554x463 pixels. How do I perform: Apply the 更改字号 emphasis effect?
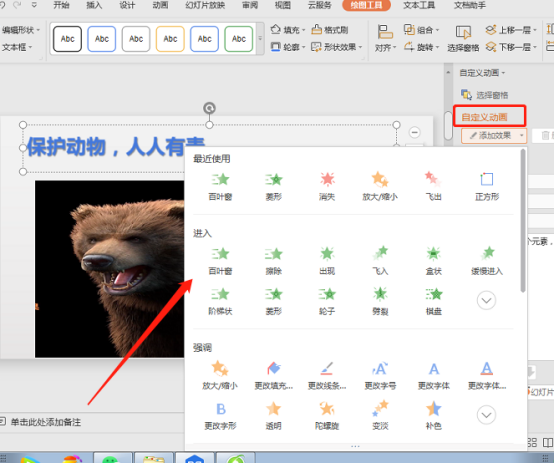(x=380, y=376)
